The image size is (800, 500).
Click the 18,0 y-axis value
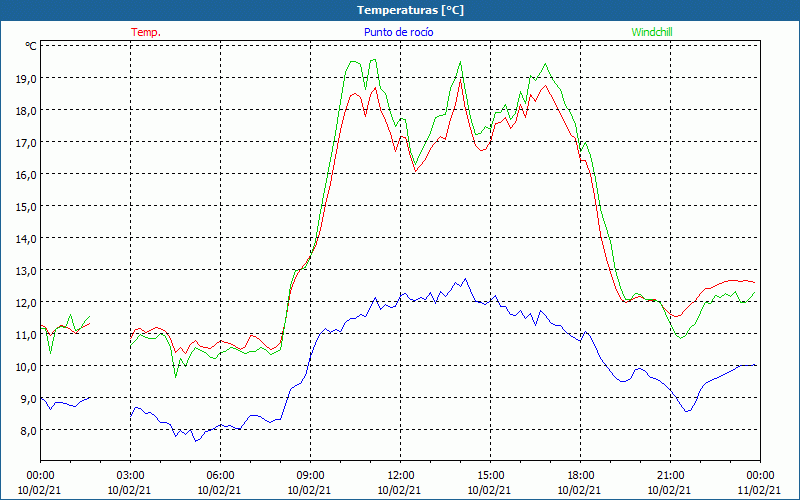(x=26, y=111)
